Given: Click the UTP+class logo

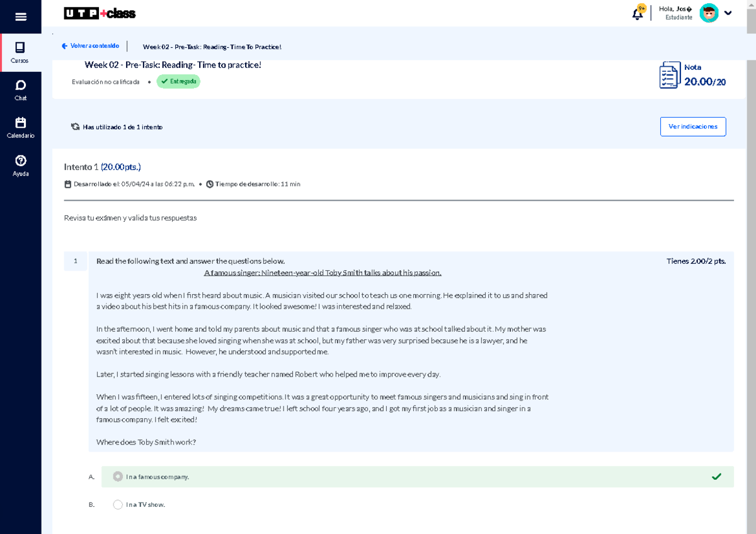Looking at the screenshot, I should coord(100,13).
